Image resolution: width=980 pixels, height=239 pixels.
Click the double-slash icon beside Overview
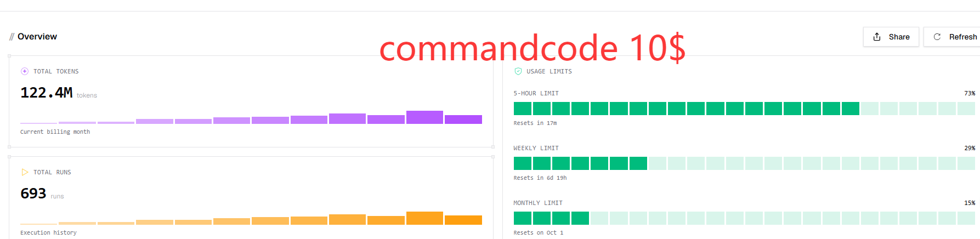pyautogui.click(x=12, y=37)
